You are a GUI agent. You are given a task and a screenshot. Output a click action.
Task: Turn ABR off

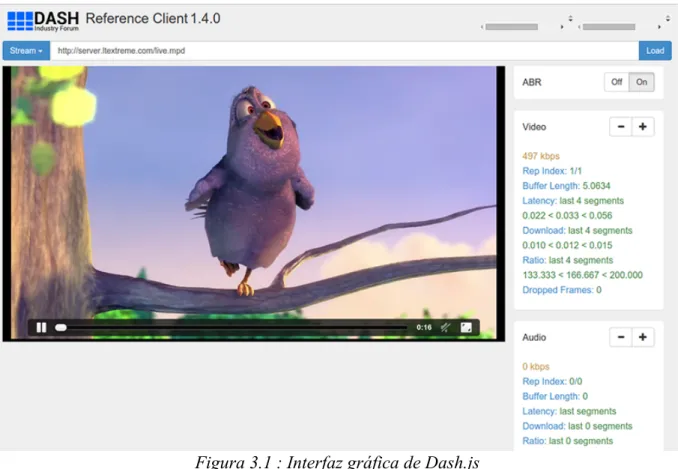[617, 82]
